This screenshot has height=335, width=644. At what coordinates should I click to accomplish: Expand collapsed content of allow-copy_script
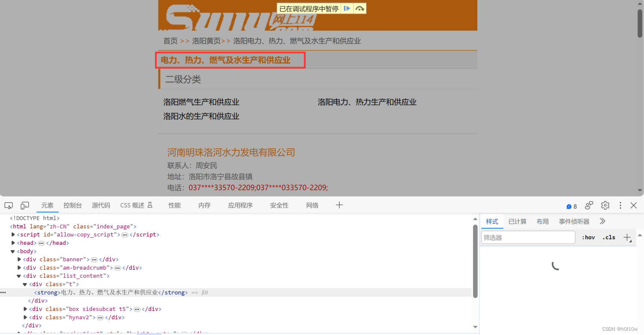pyautogui.click(x=125, y=235)
